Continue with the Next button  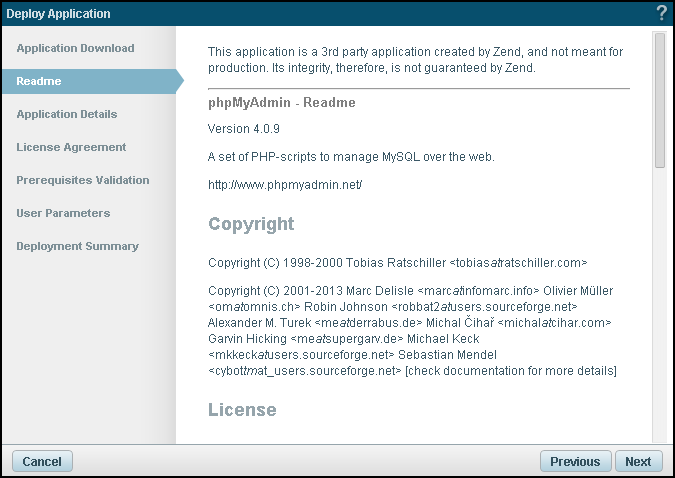pyautogui.click(x=638, y=461)
